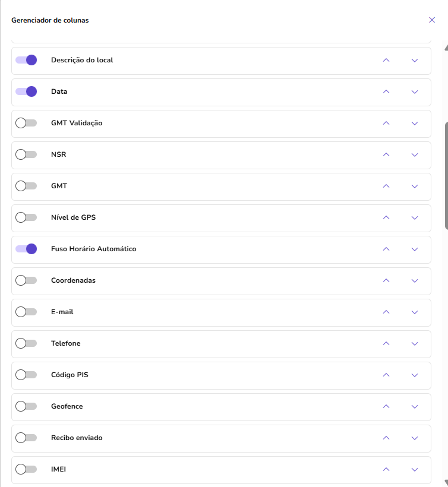Move Recibo enviado column up
The width and height of the screenshot is (448, 487).
[x=386, y=438]
